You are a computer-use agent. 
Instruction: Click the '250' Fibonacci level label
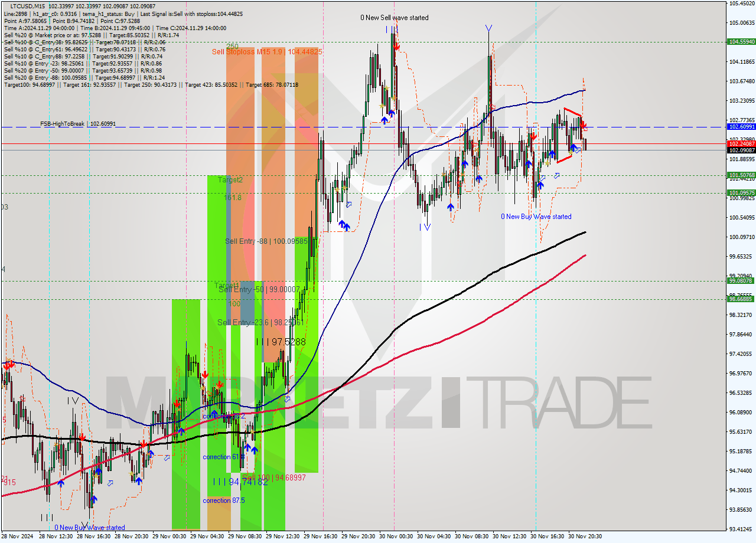pos(232,46)
